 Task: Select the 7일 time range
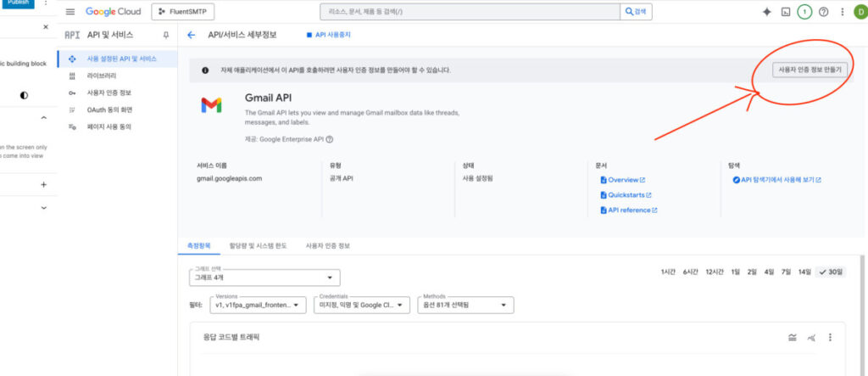click(x=786, y=272)
